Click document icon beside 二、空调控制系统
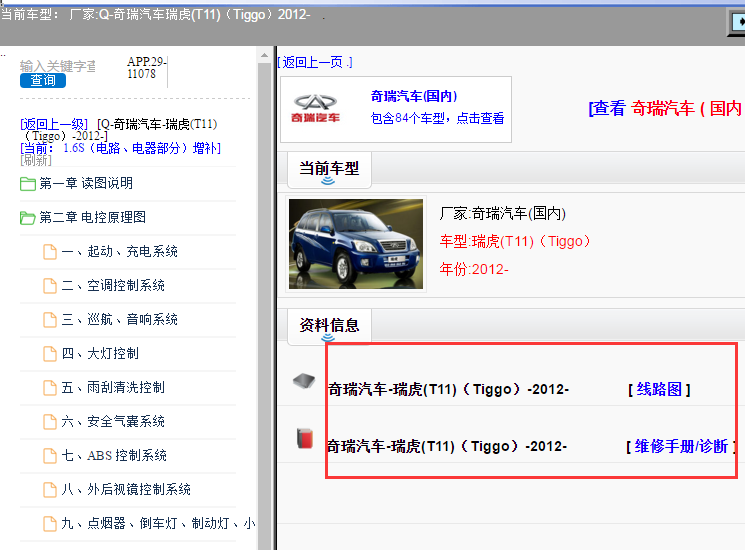The image size is (745, 550). [50, 286]
